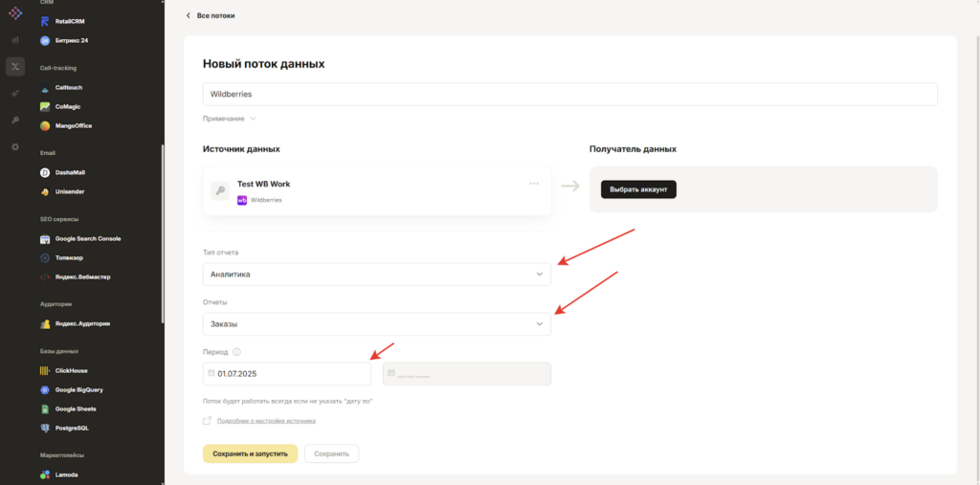
Task: Click the purple Wildberries logo in the source card
Action: pyautogui.click(x=242, y=201)
